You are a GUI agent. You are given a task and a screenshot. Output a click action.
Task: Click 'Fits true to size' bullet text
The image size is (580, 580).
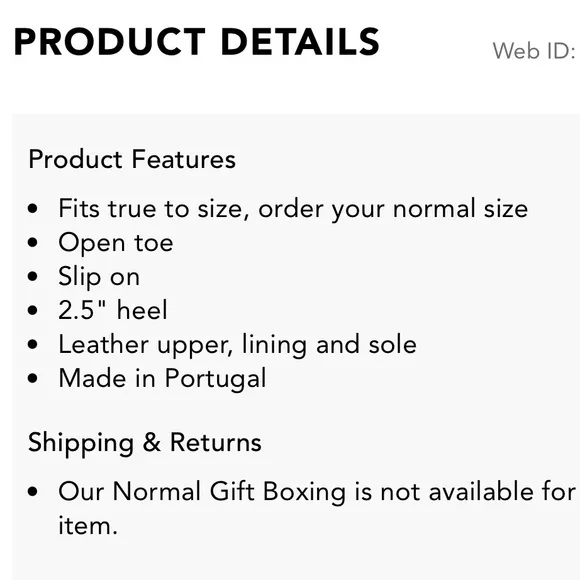(293, 209)
